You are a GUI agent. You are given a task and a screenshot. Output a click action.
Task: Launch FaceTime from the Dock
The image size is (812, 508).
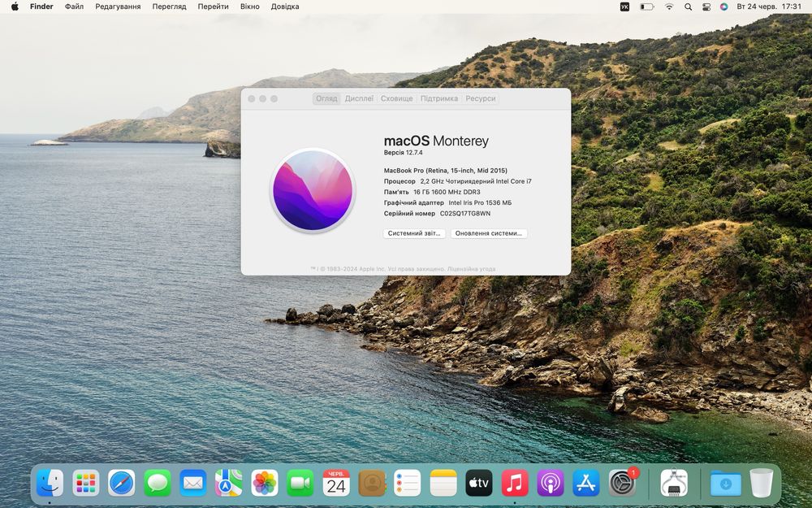pos(300,483)
